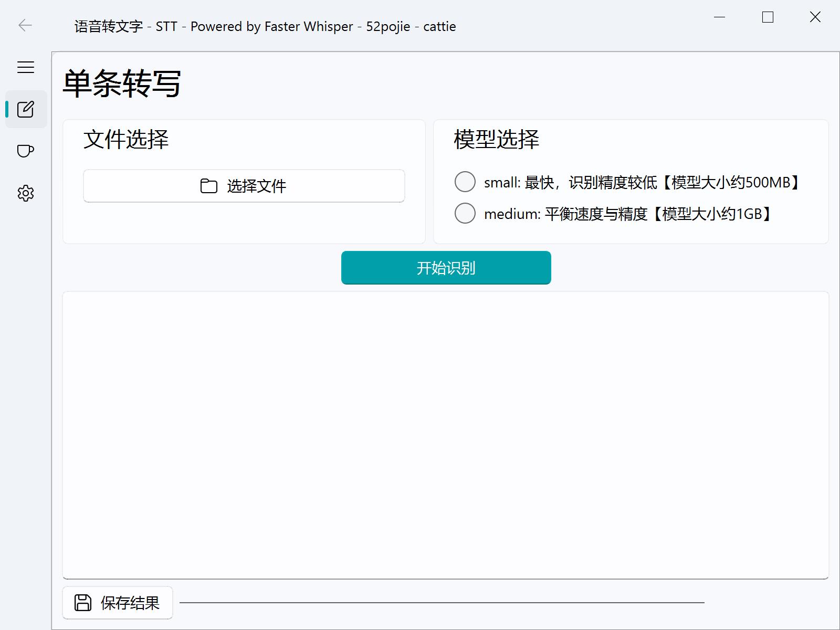The height and width of the screenshot is (630, 840).
Task: Select the small model radio button
Action: (x=465, y=182)
